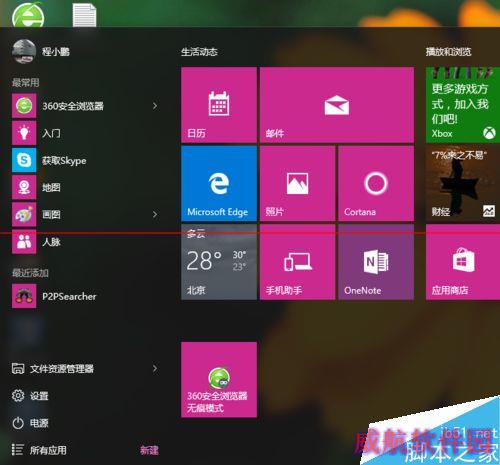Image resolution: width=500 pixels, height=465 pixels.
Task: Click the 播放和浏览 group heading
Action: point(449,52)
